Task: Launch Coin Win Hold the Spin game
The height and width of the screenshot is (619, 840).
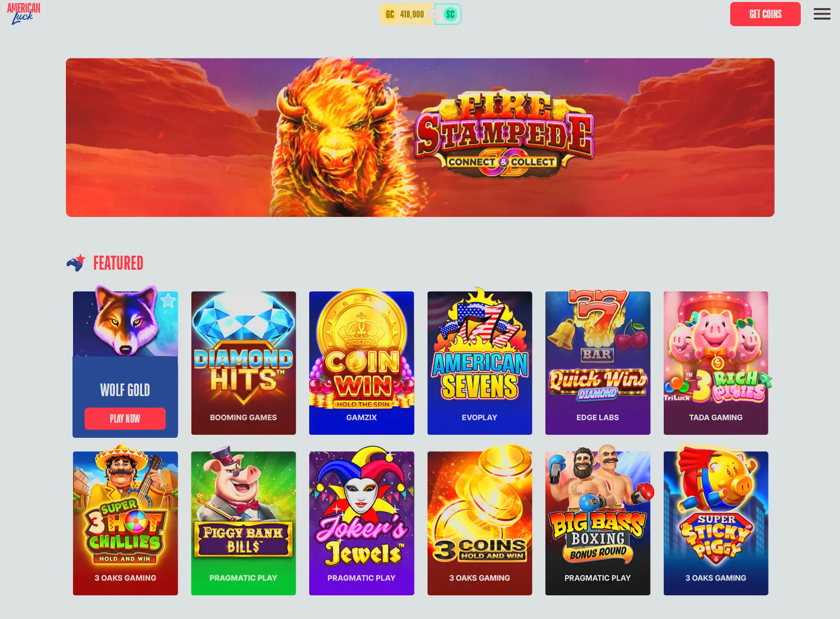Action: click(x=362, y=363)
